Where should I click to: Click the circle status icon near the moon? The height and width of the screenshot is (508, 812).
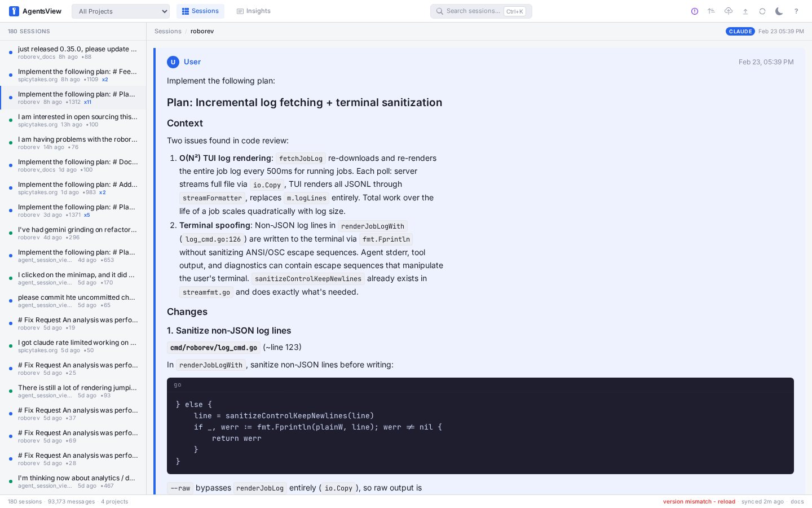(x=762, y=11)
